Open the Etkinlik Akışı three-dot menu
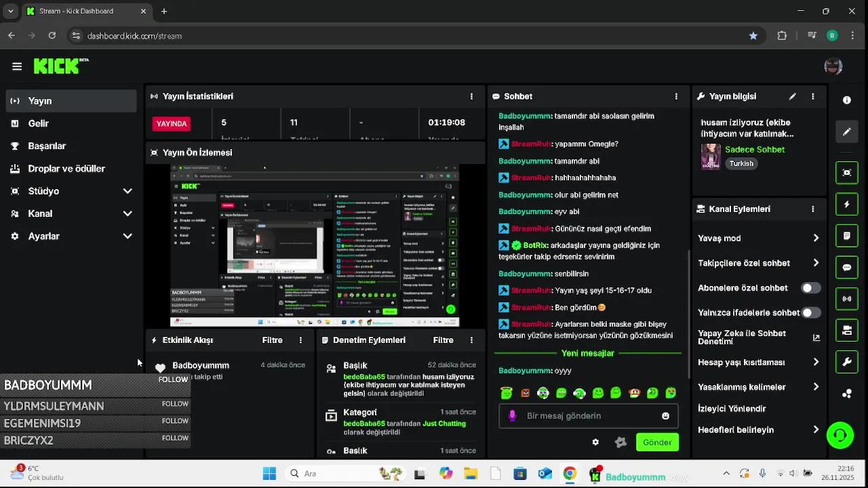This screenshot has height=488, width=868. (x=300, y=340)
